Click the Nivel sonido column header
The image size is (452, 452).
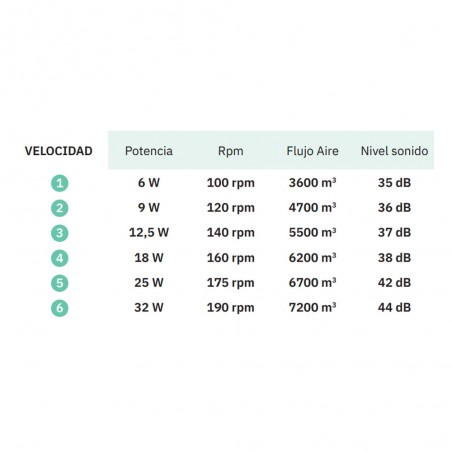(394, 151)
